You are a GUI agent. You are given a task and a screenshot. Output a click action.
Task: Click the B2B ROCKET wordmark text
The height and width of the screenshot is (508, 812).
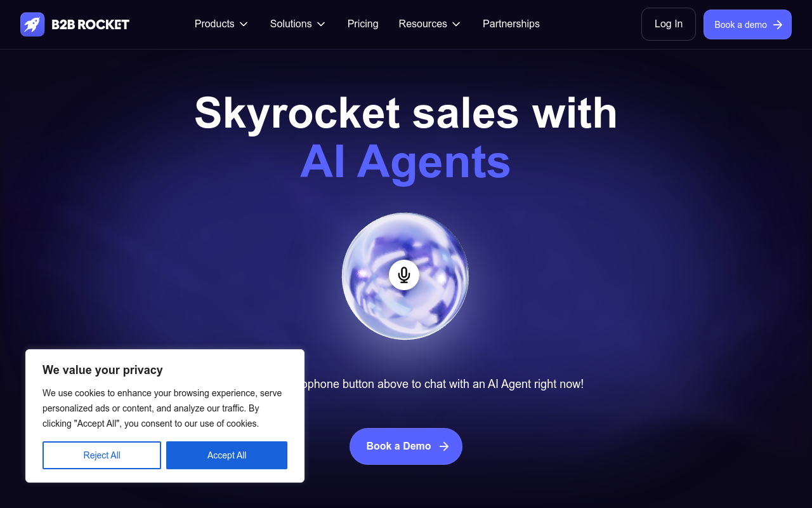pyautogui.click(x=90, y=25)
